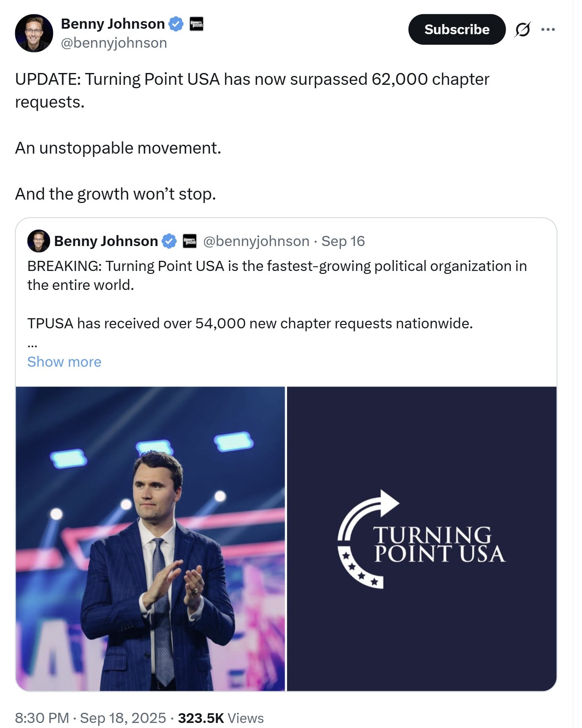The image size is (582, 728).
Task: Click the quoted post's author name
Action: point(106,241)
